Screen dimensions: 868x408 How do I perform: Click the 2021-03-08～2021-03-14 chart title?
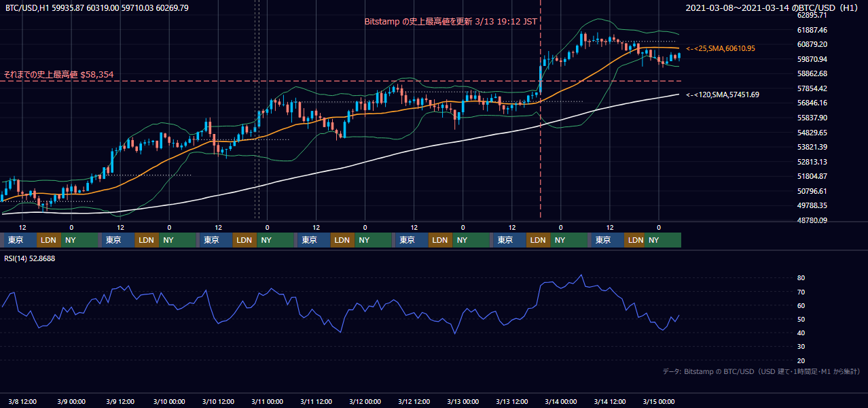click(x=773, y=8)
